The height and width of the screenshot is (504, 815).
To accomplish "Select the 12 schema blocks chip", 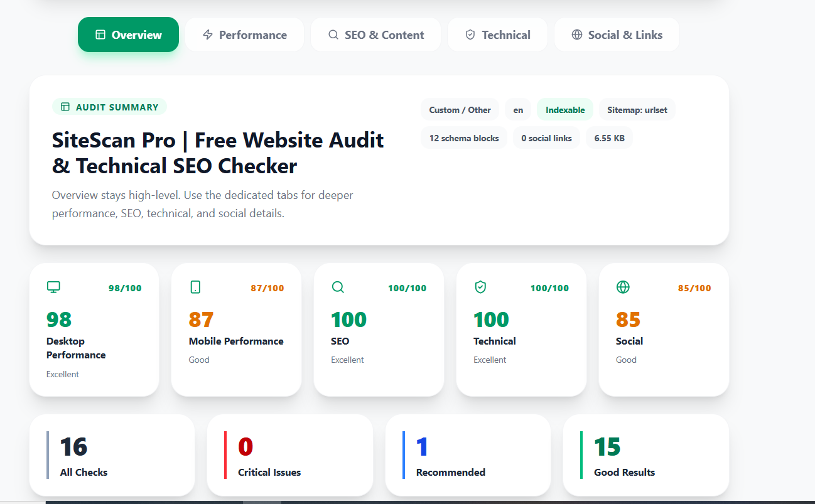I will coord(463,137).
